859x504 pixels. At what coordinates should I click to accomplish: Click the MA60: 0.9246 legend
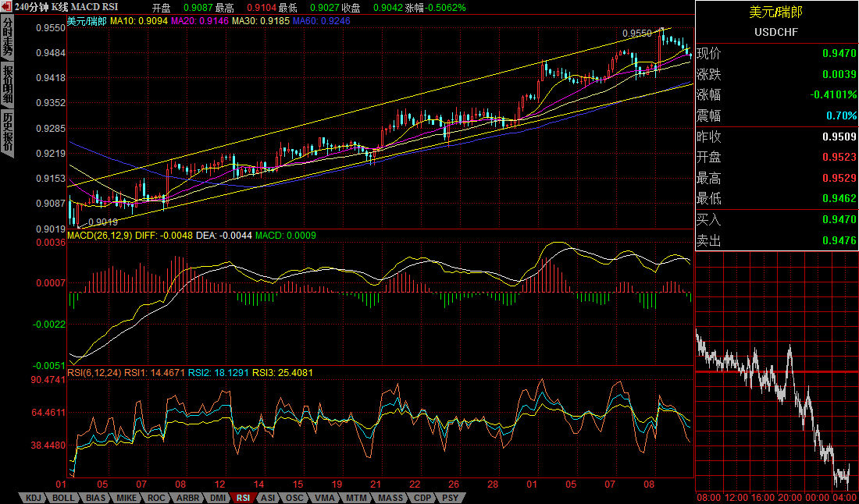(x=321, y=21)
